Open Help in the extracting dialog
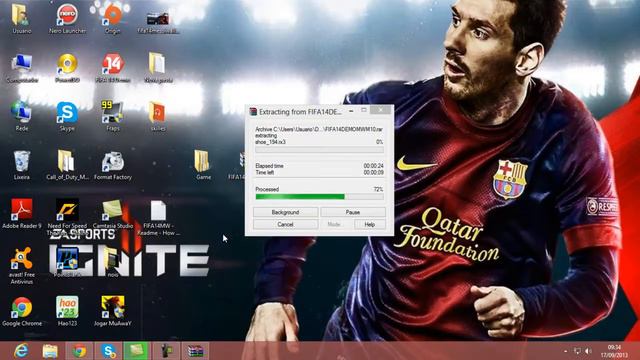The width and height of the screenshot is (640, 360). point(369,224)
